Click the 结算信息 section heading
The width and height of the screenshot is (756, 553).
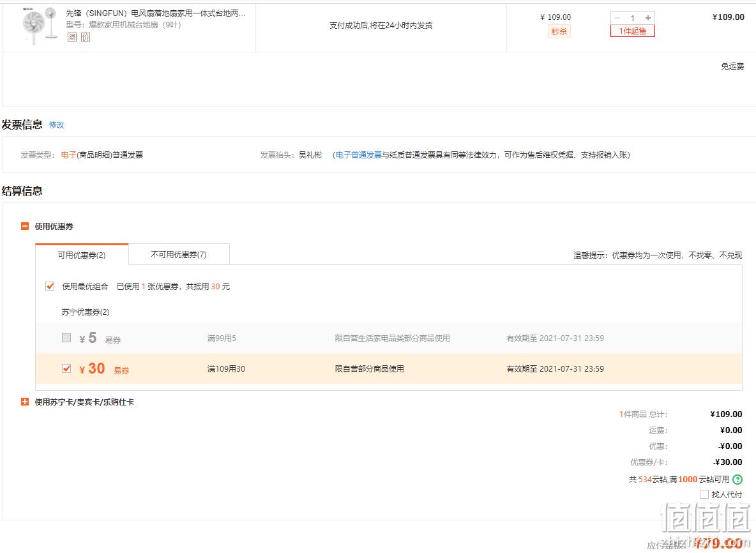coord(22,191)
